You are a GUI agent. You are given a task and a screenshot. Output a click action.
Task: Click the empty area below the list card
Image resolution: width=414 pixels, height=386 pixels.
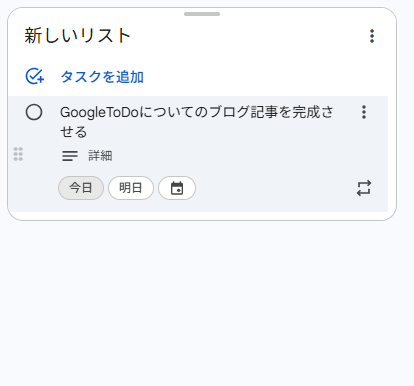(207, 300)
